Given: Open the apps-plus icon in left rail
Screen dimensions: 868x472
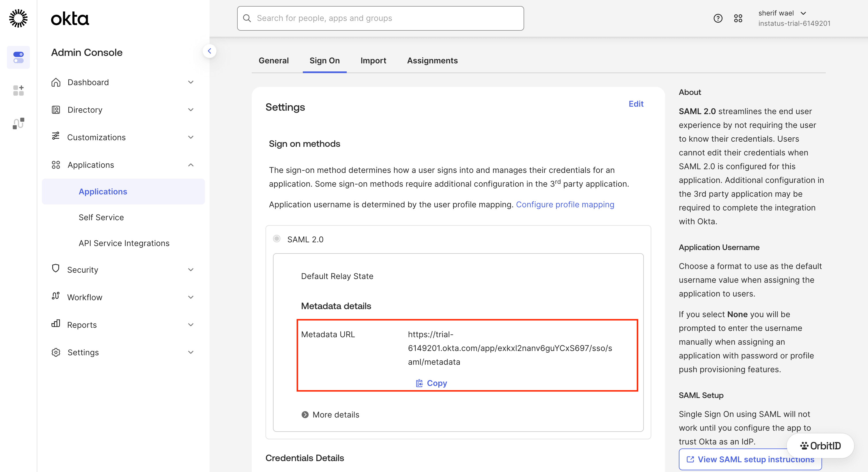Looking at the screenshot, I should point(18,90).
